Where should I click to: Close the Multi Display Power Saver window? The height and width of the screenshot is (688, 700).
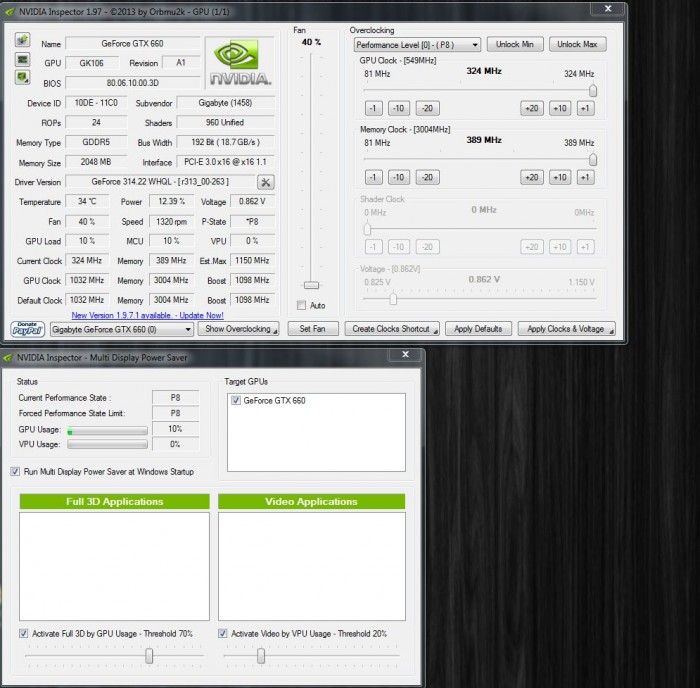point(405,354)
